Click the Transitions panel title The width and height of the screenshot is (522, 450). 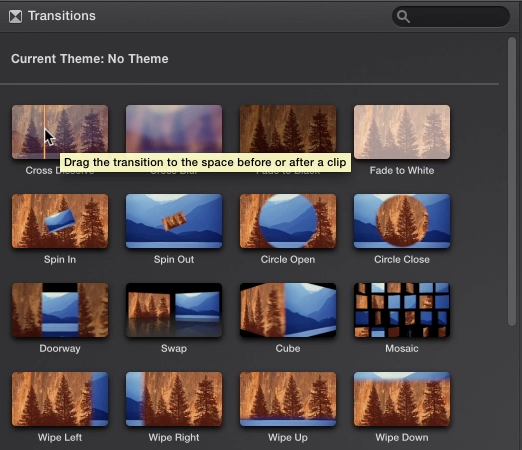[x=62, y=16]
